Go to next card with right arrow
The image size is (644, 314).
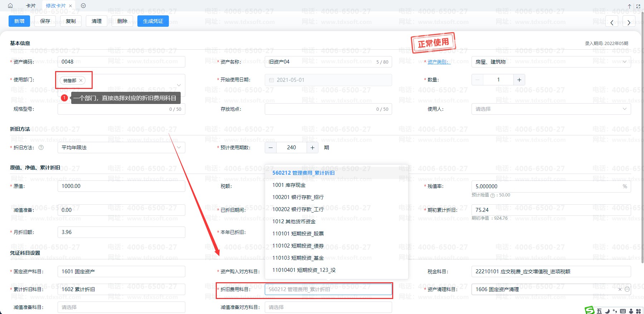[629, 23]
